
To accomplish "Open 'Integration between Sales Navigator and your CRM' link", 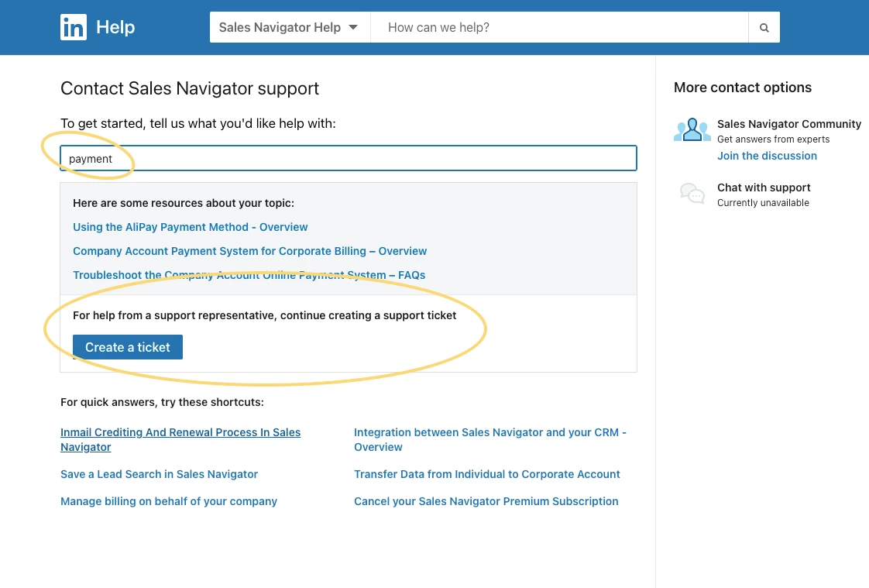I will coord(490,439).
